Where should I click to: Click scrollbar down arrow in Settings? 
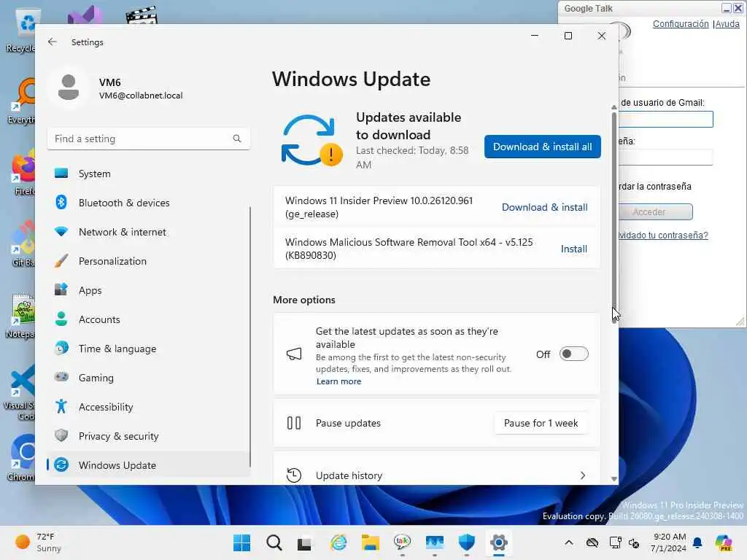pyautogui.click(x=614, y=479)
